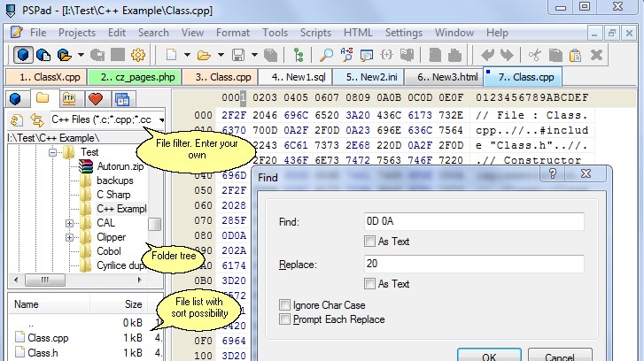This screenshot has height=361, width=644.
Task: Click the Find/Replace A-Z toolbar icon
Action: (x=346, y=55)
